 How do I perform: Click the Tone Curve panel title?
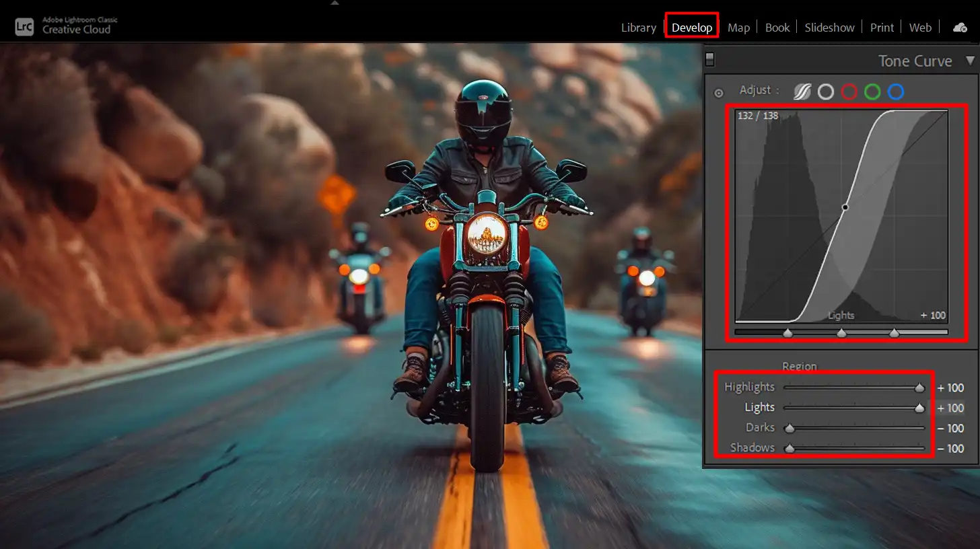pyautogui.click(x=915, y=61)
